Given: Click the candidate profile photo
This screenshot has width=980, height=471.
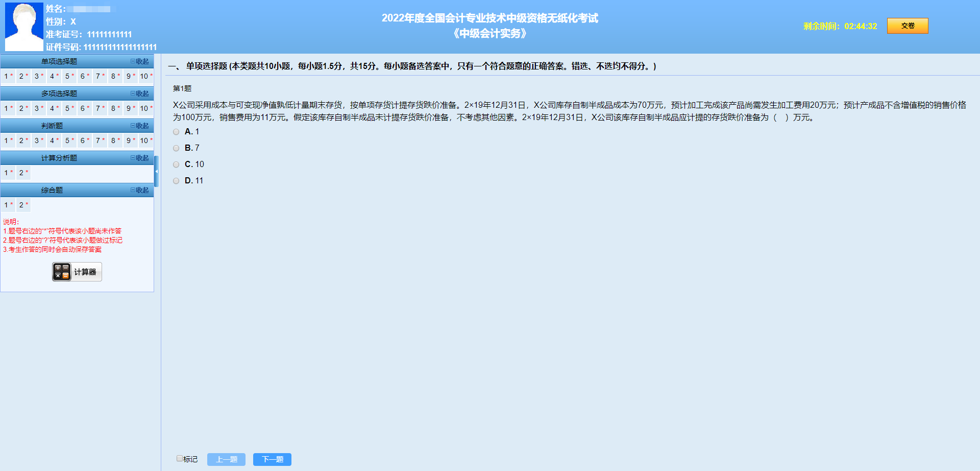Looking at the screenshot, I should [23, 27].
